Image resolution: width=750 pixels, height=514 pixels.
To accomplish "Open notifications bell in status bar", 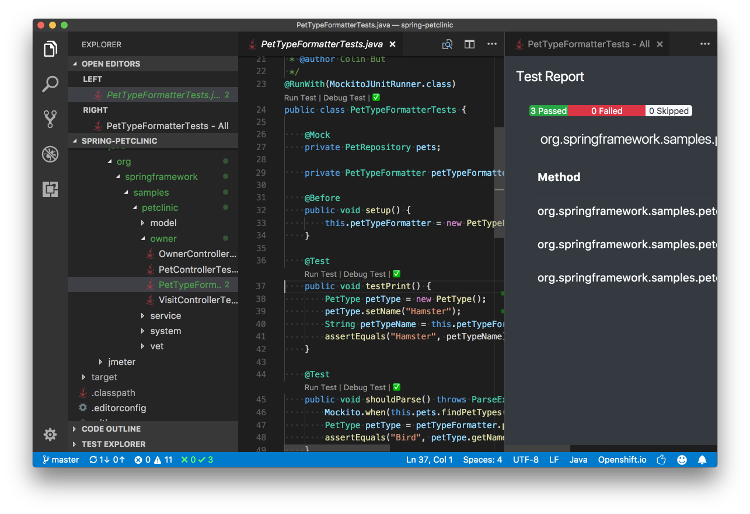I will click(702, 459).
